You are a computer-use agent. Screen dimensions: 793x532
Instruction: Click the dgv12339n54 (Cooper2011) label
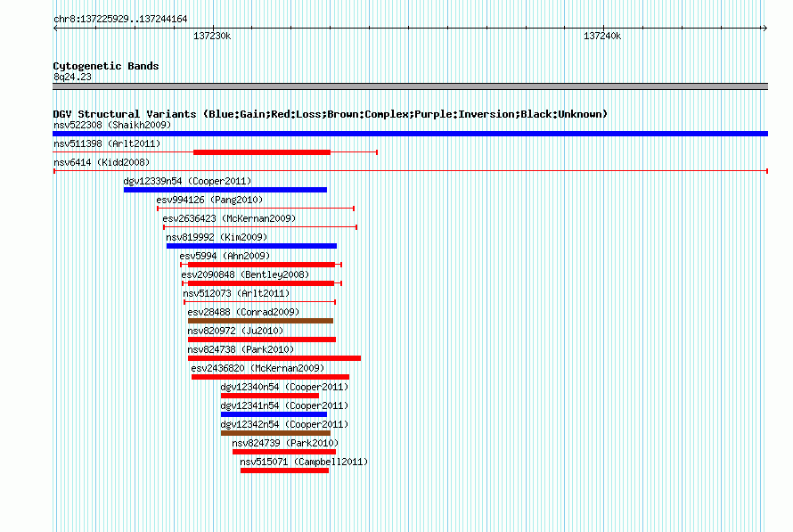point(187,181)
